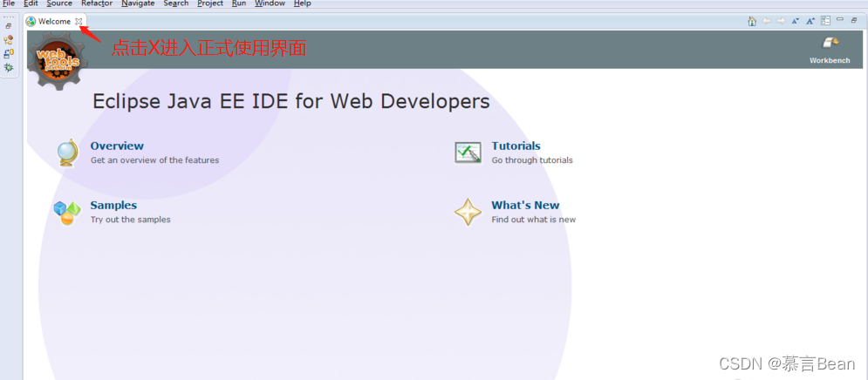Click the Navigate Forward arrow icon
868x380 pixels.
click(781, 21)
